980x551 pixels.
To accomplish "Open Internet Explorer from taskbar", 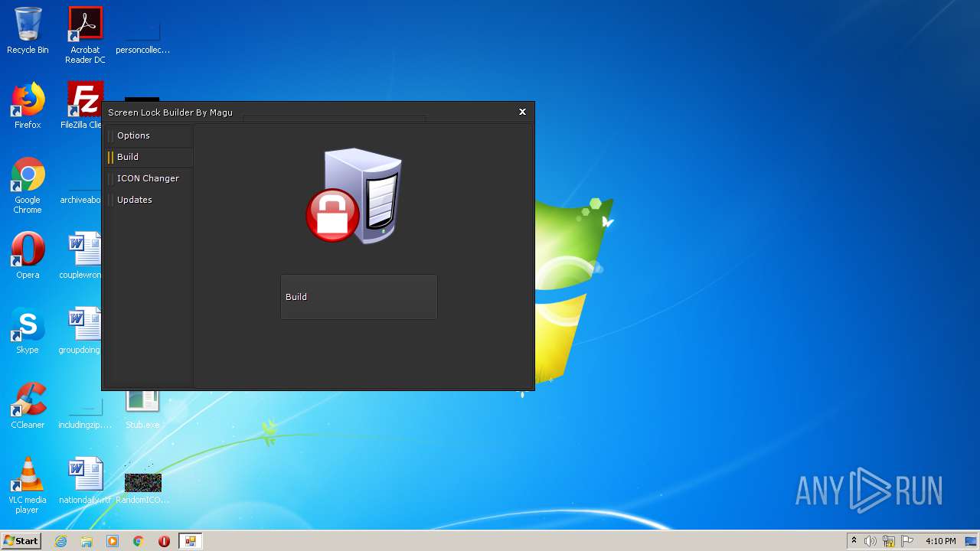I will (61, 541).
